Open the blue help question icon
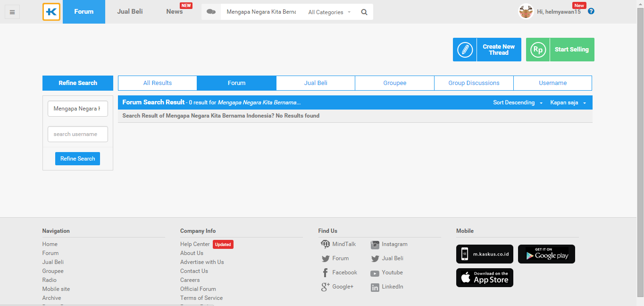 tap(591, 11)
